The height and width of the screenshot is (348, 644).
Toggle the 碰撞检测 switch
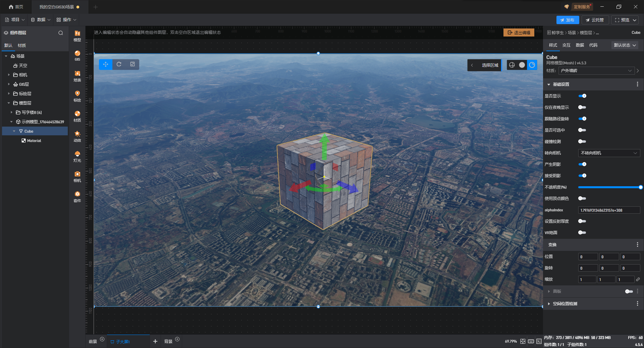point(582,141)
